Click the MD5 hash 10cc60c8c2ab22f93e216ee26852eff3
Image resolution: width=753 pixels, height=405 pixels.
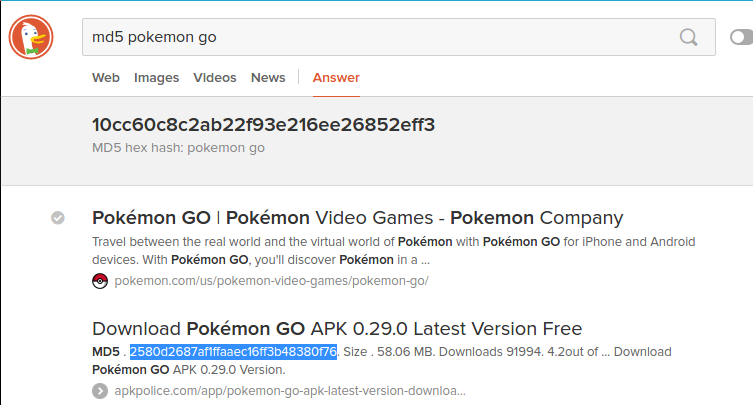264,125
